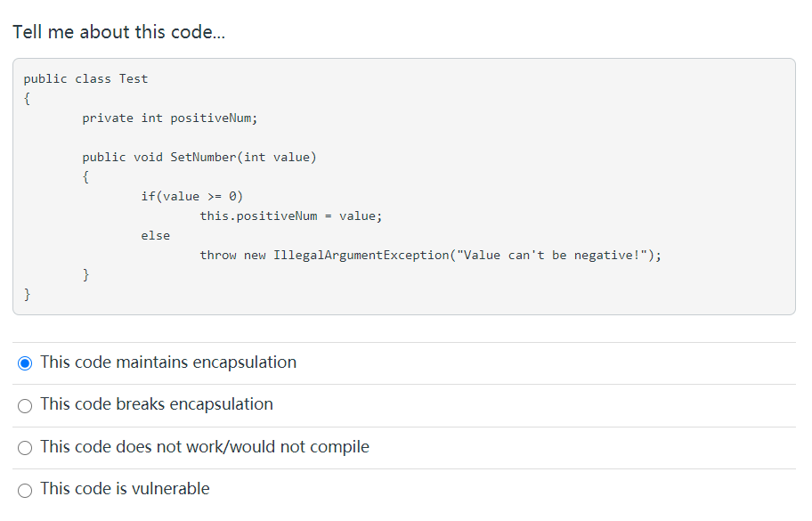This screenshot has height=521, width=812.
Task: Select the "This code breaks encapsulation" option
Action: (x=25, y=405)
